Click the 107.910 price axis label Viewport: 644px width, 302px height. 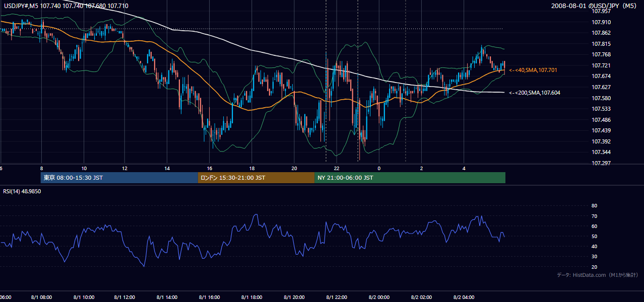coord(601,22)
